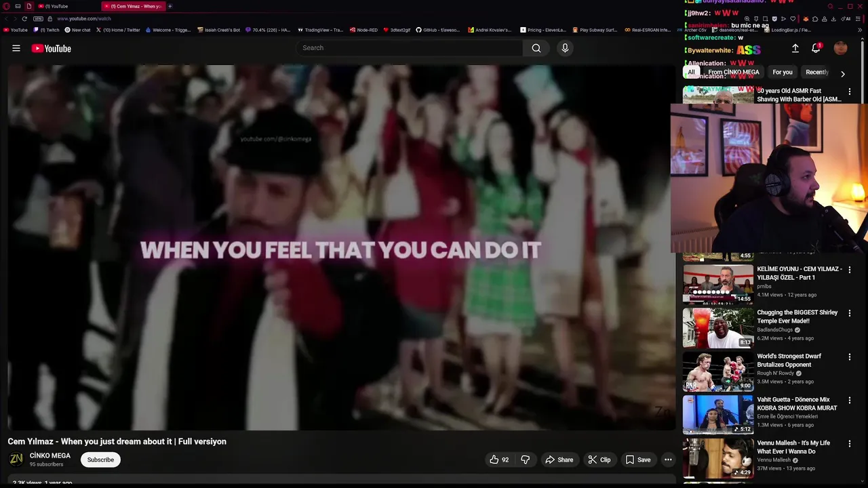
Task: Click the address bar URL youtube.com/watch
Action: pyautogui.click(x=83, y=18)
